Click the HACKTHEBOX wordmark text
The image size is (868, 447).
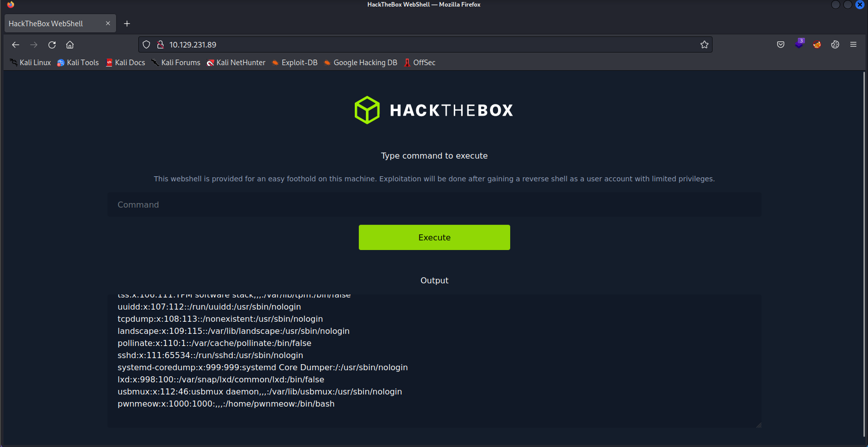point(452,110)
